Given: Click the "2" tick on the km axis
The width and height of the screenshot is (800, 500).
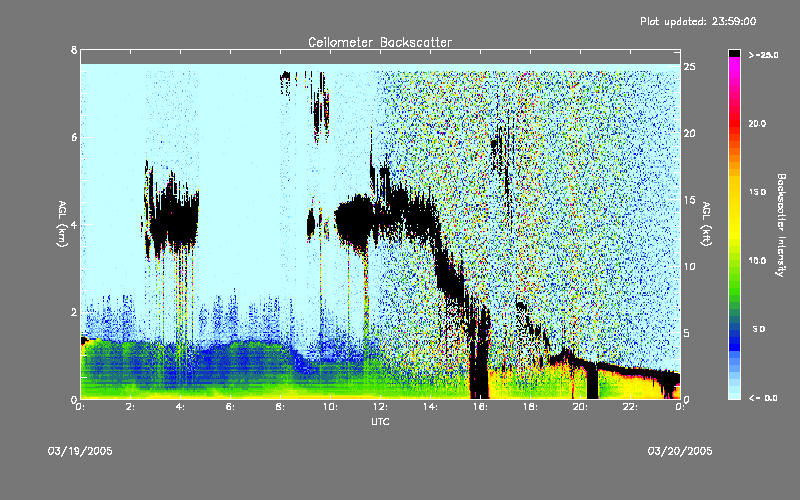Looking at the screenshot, I should pos(74,312).
